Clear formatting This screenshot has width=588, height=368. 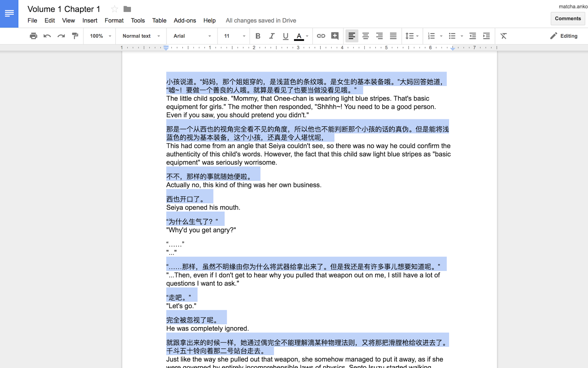tap(503, 36)
